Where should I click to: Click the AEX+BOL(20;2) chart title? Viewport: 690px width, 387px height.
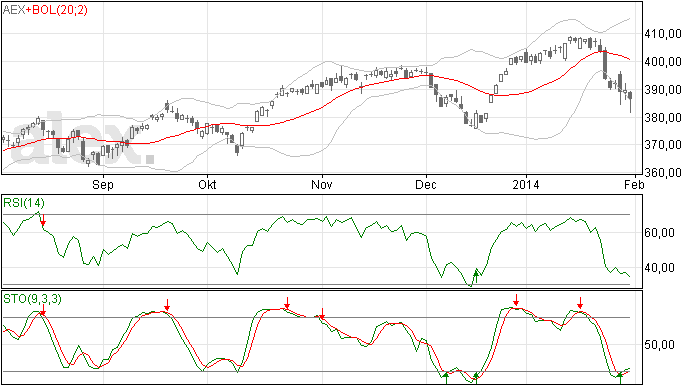pos(45,10)
